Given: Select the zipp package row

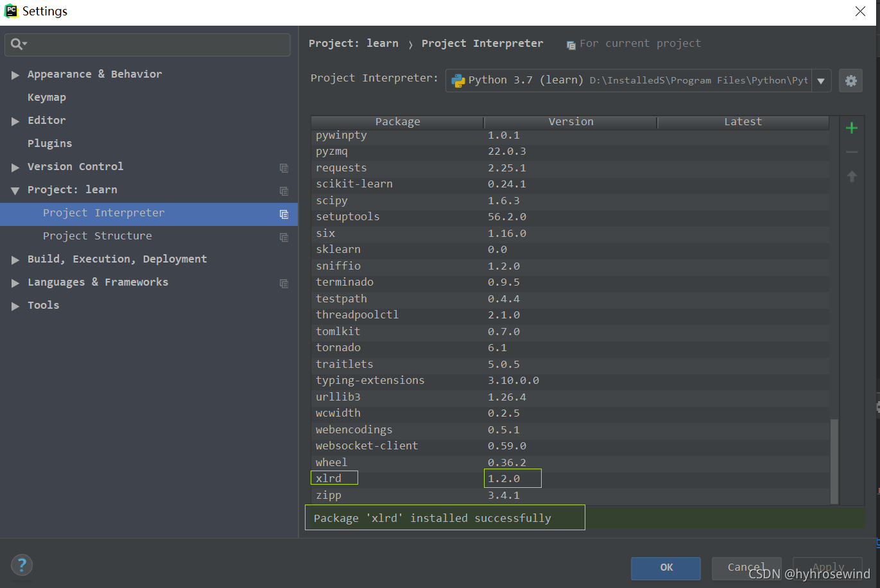Looking at the screenshot, I should 570,496.
